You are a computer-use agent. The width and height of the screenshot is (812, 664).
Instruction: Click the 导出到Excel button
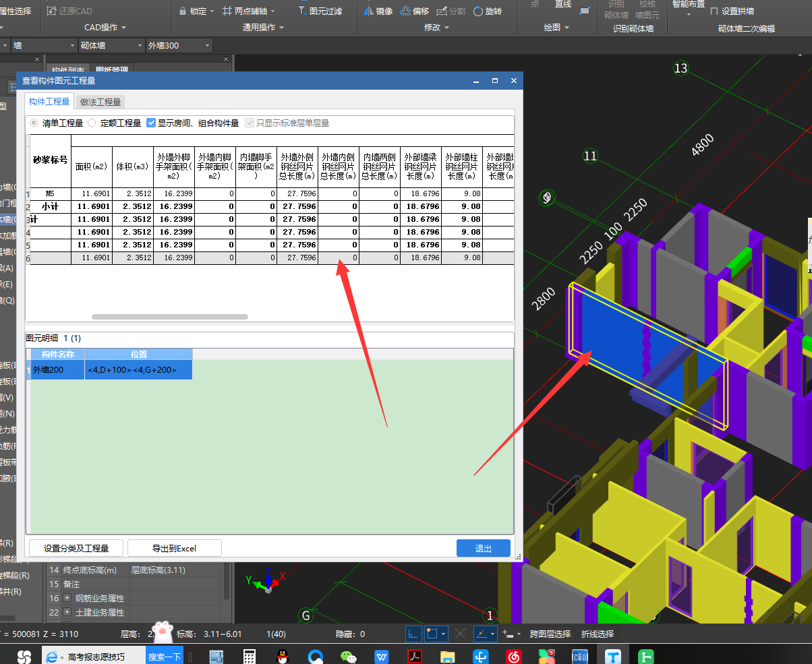(174, 548)
